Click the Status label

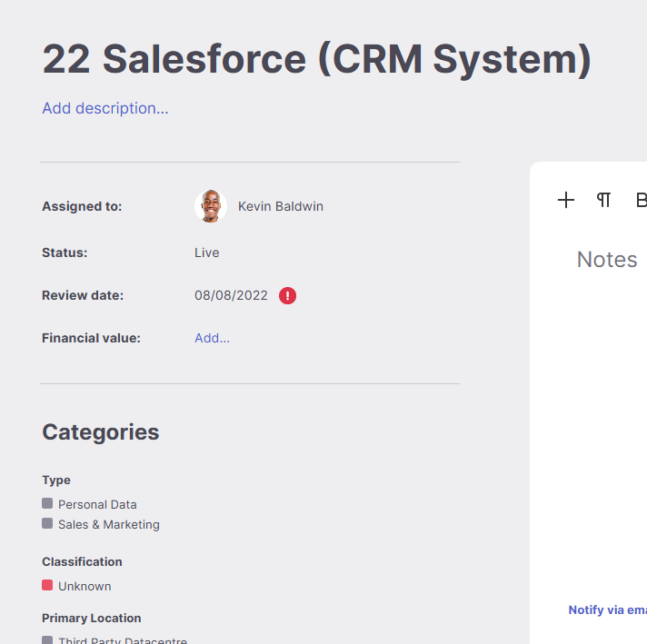click(65, 253)
